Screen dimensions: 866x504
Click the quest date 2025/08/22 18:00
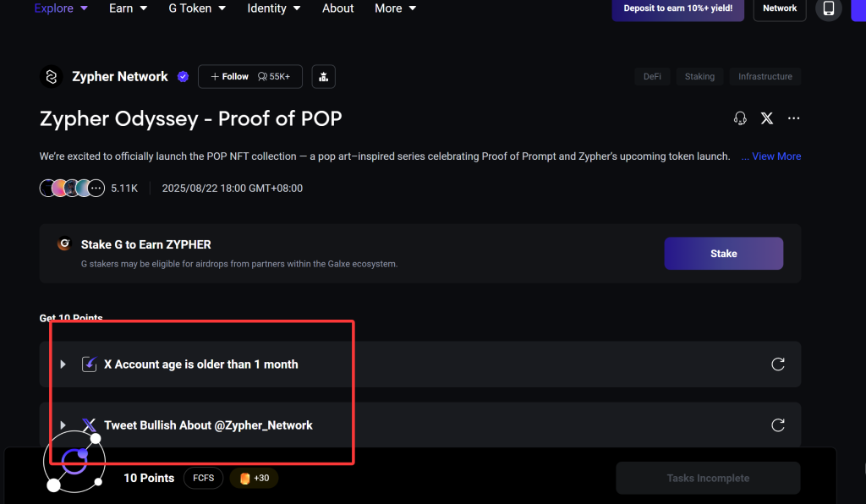[x=233, y=189]
